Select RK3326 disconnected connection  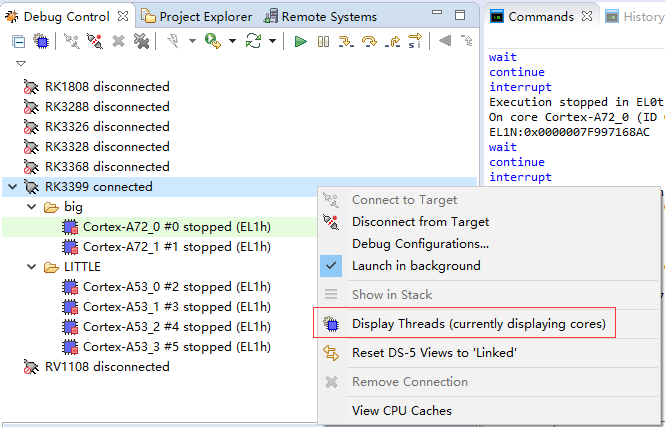point(107,126)
